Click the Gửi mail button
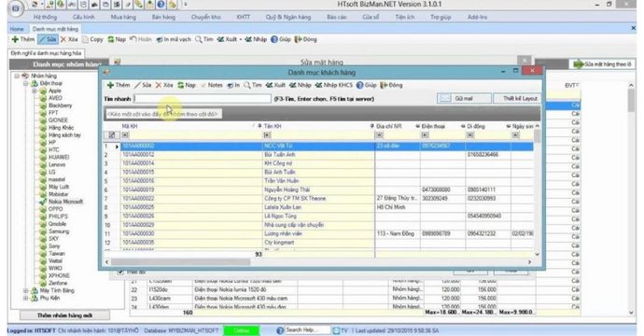This screenshot has height=336, width=644. [x=464, y=99]
